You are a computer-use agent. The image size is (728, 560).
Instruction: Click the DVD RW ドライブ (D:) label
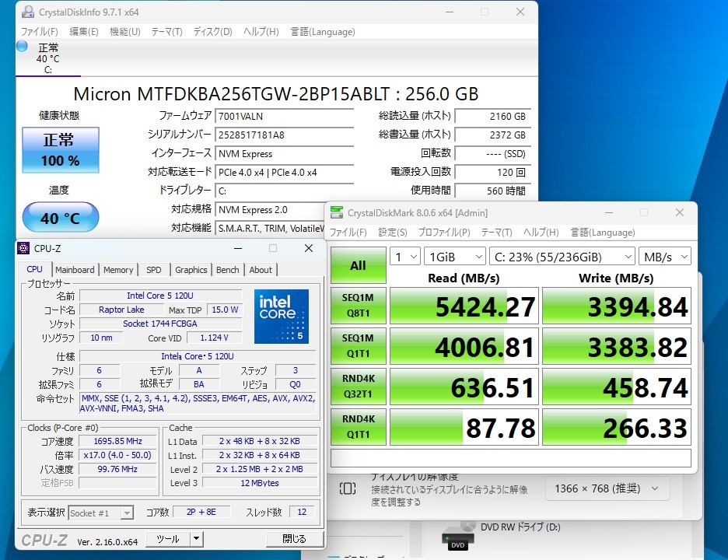coord(520,527)
